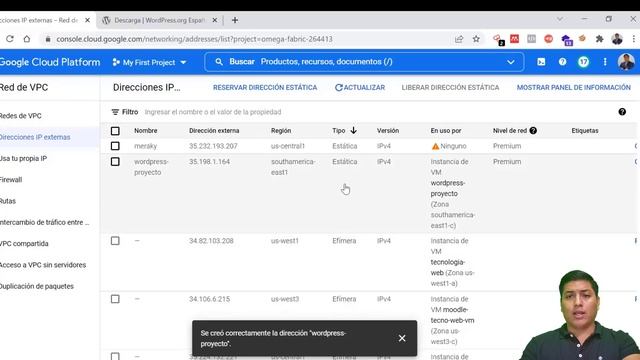The height and width of the screenshot is (360, 640).
Task: Open Rutas in the sidebar
Action: (8, 201)
